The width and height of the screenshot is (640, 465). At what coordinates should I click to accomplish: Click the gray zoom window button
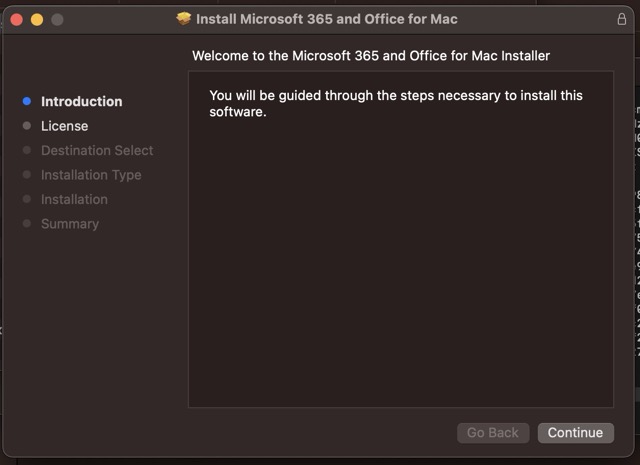56,19
